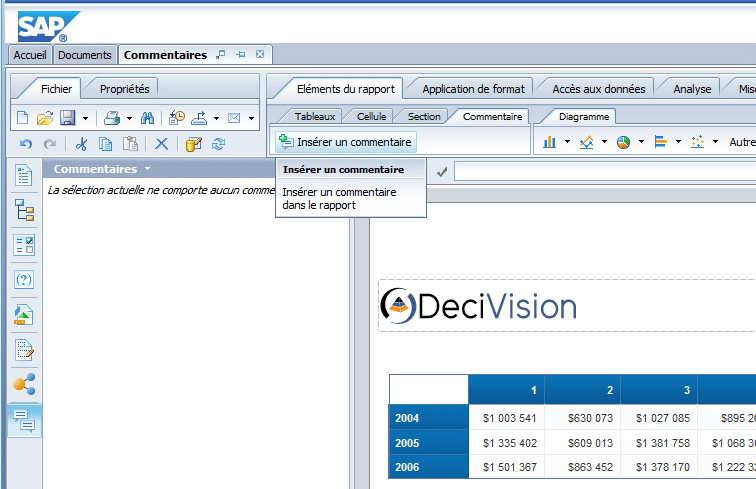Image resolution: width=756 pixels, height=489 pixels.
Task: Expand the bar chart type dropdown
Action: point(567,142)
